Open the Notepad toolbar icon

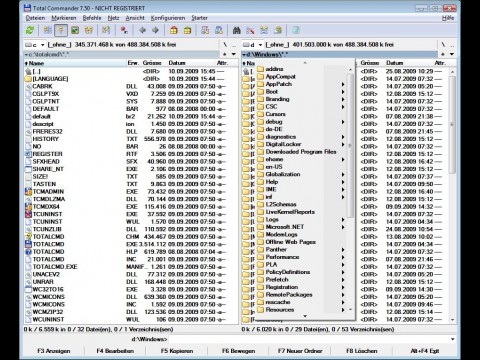click(x=296, y=30)
